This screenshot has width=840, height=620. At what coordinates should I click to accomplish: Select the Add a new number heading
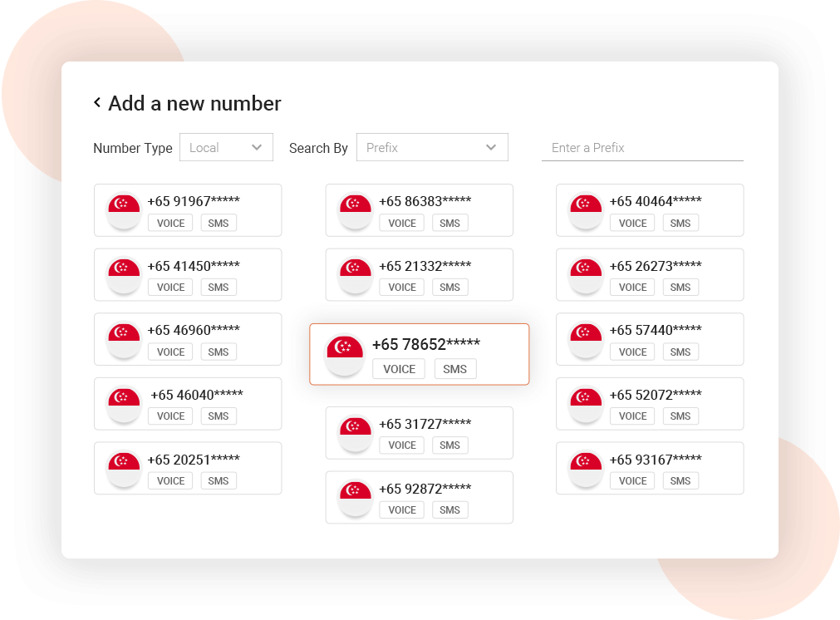pyautogui.click(x=194, y=103)
